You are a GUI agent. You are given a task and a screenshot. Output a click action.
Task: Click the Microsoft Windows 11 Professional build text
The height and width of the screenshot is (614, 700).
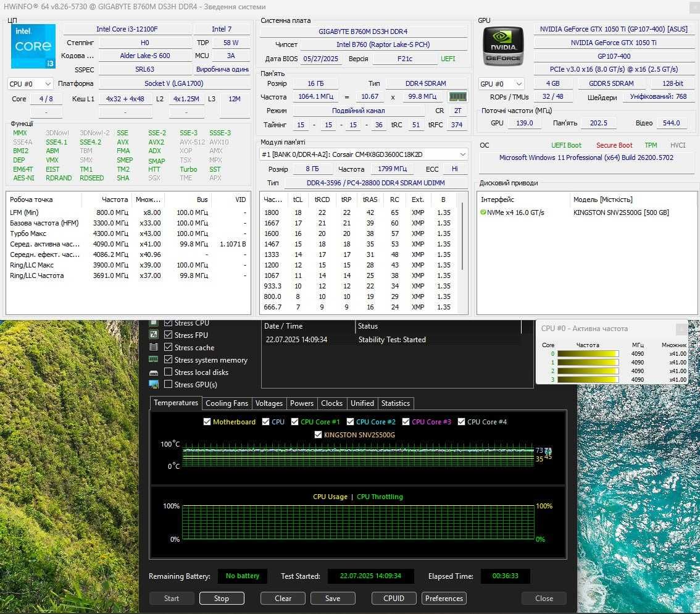[x=586, y=158]
